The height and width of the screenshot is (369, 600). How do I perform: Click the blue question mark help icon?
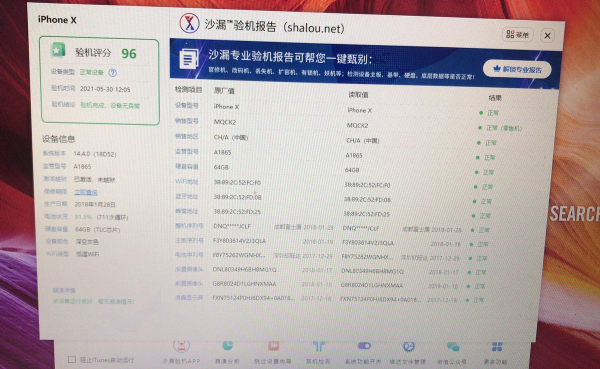[x=112, y=72]
